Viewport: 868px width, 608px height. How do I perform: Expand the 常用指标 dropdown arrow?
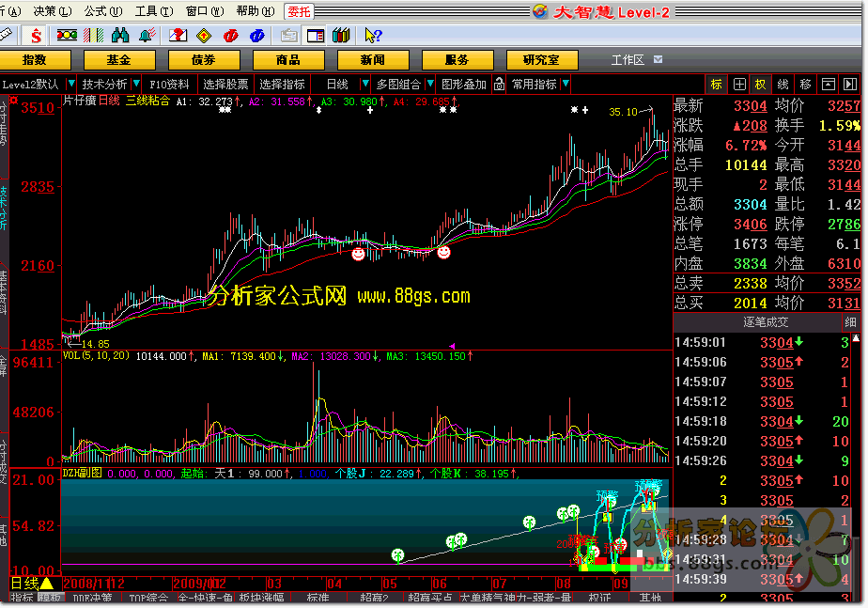(x=566, y=84)
